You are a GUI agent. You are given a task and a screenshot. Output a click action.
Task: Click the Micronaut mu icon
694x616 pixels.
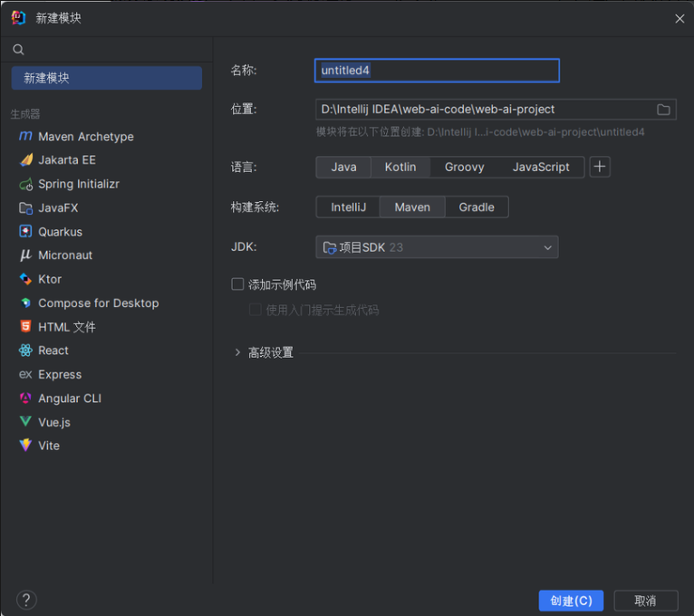coord(25,255)
